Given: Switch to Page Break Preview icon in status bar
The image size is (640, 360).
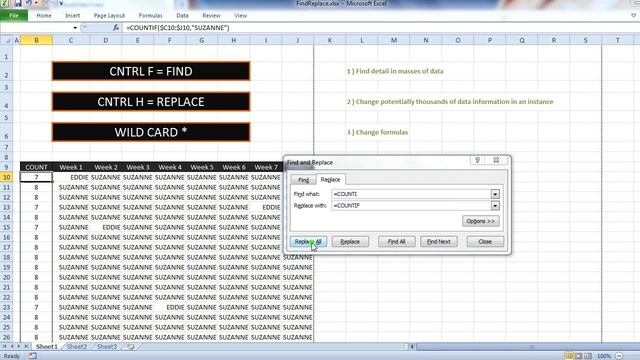Looking at the screenshot, I should pyautogui.click(x=588, y=356).
